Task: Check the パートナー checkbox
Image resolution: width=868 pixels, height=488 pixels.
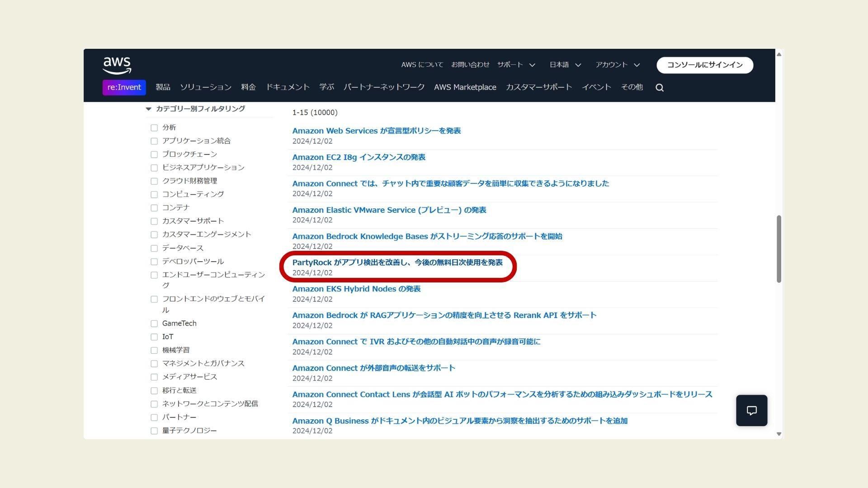Action: tap(154, 418)
